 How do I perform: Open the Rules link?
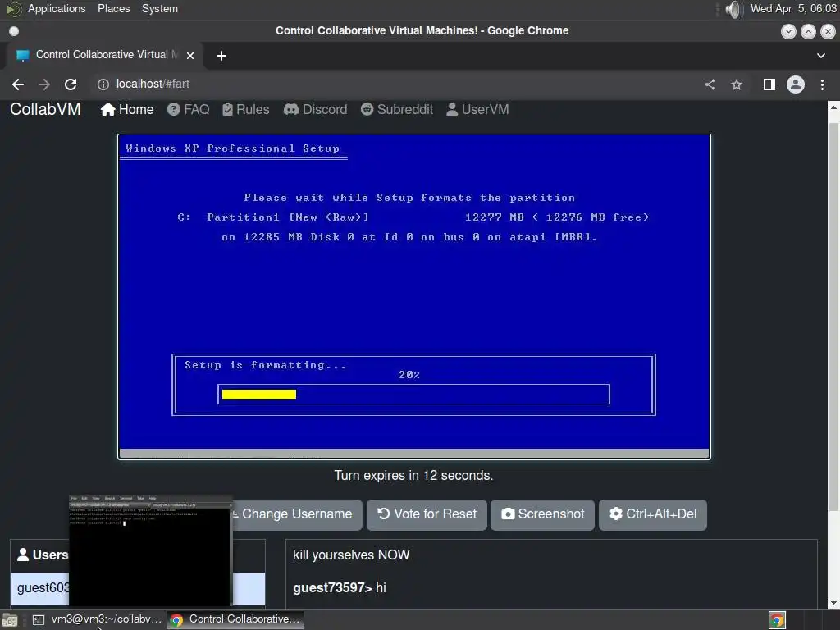[x=246, y=109]
